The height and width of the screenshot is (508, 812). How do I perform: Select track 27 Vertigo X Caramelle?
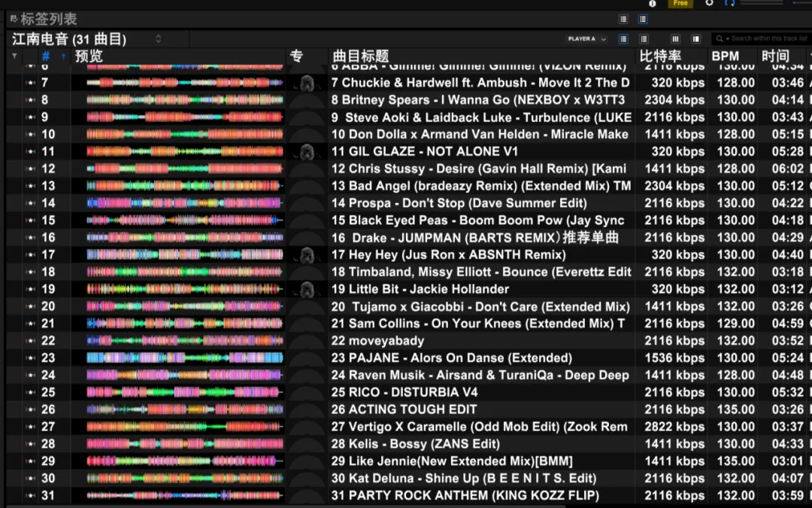tap(480, 427)
